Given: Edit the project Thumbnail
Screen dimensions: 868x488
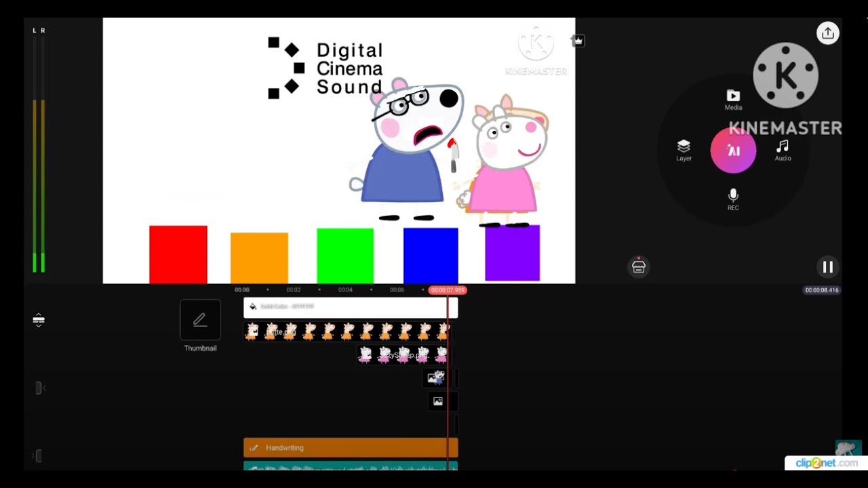Looking at the screenshot, I should tap(200, 326).
